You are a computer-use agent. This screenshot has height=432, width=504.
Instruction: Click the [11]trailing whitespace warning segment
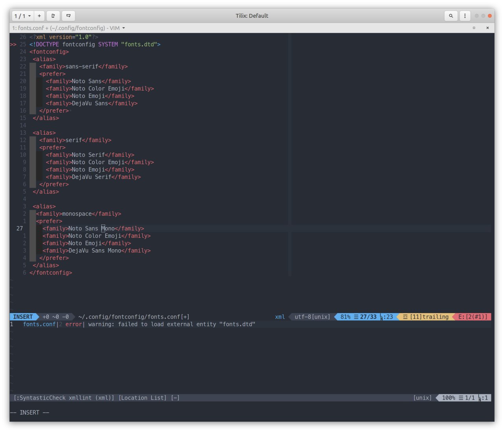point(426,317)
